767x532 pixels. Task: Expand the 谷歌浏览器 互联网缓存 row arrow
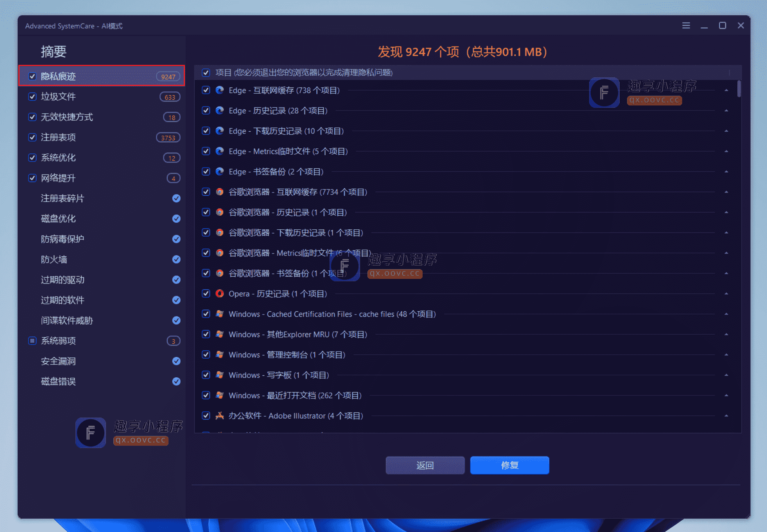click(726, 192)
